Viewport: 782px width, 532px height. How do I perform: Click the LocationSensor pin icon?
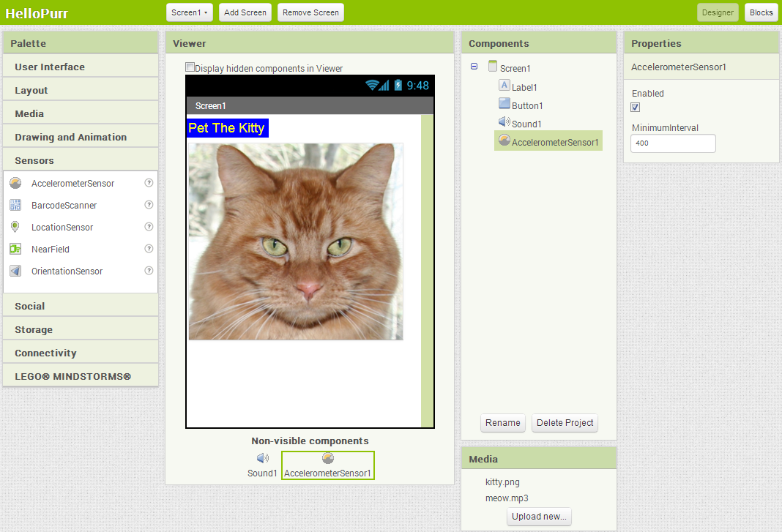15,227
